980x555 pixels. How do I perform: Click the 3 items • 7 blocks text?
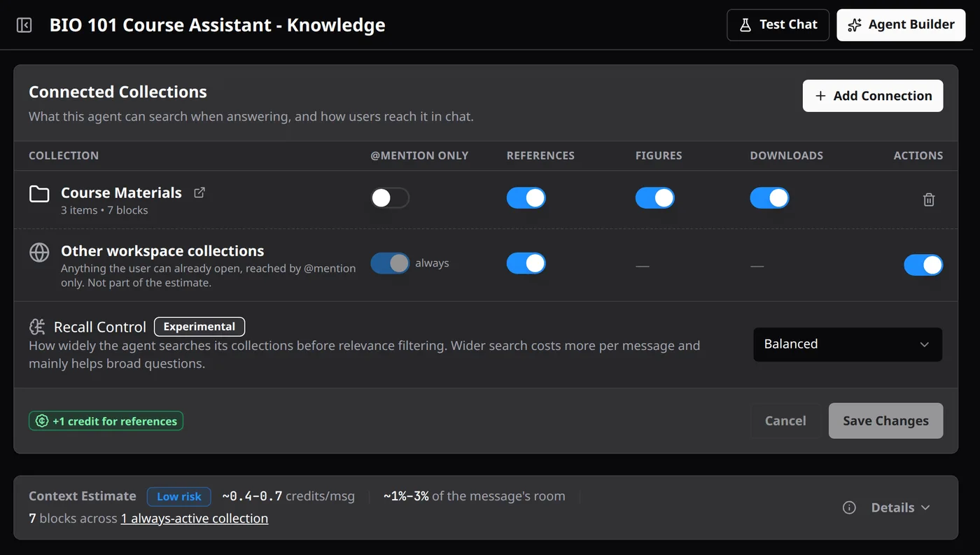[104, 210]
